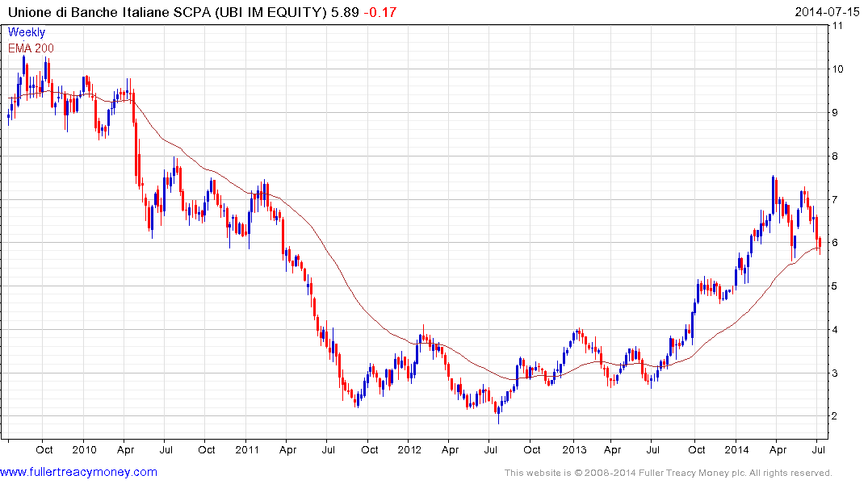Click the 'Apr' label right after 2011
868x484 pixels.
click(x=288, y=450)
